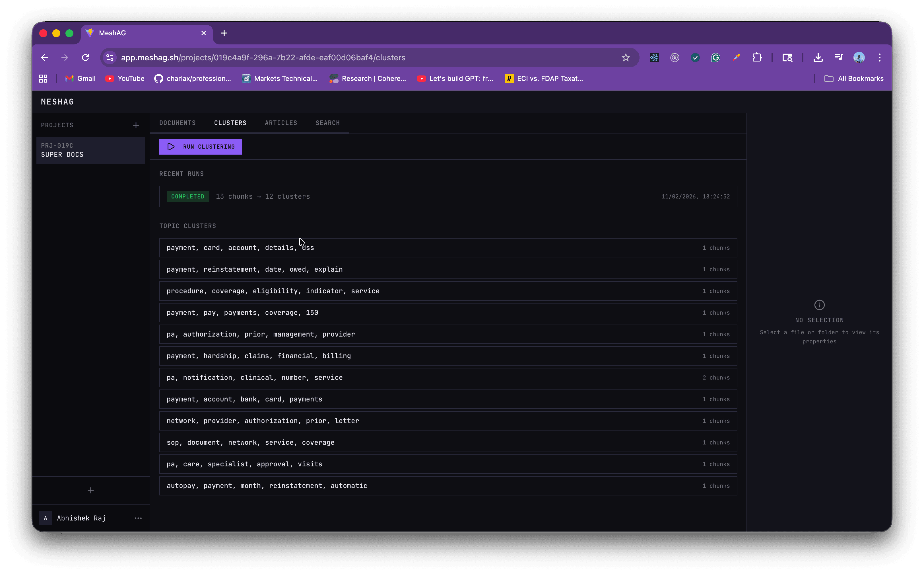Open the options menu beside Abhishek Raj
924x574 pixels.
point(138,518)
